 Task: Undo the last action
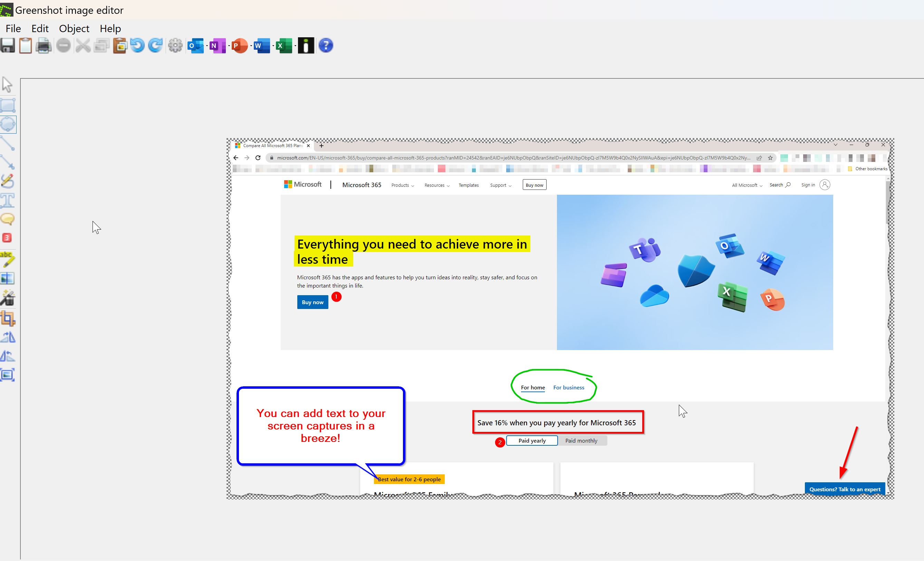click(x=138, y=46)
